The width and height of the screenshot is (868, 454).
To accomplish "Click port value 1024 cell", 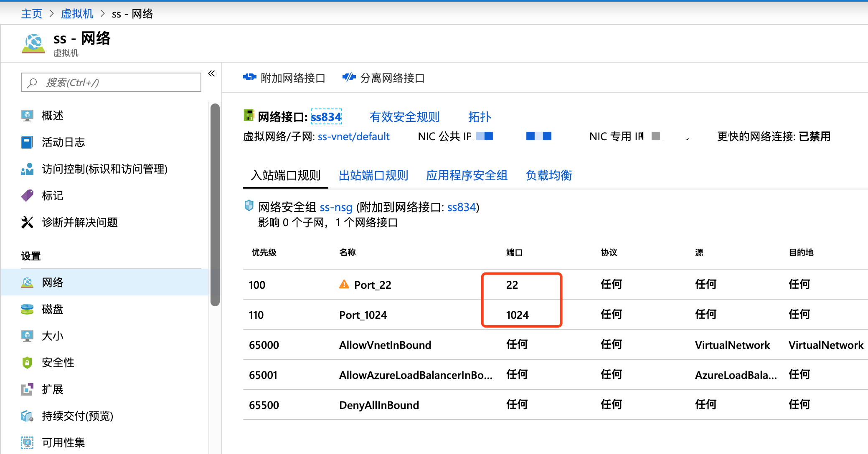I will (518, 315).
